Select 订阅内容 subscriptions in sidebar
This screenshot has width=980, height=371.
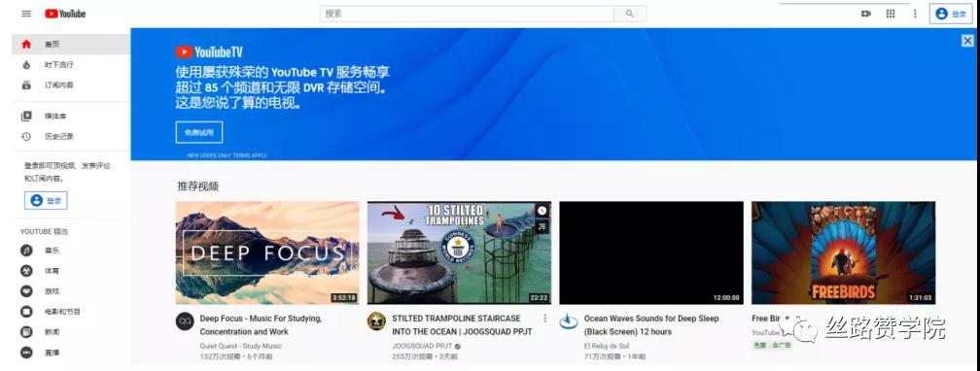coord(71,84)
